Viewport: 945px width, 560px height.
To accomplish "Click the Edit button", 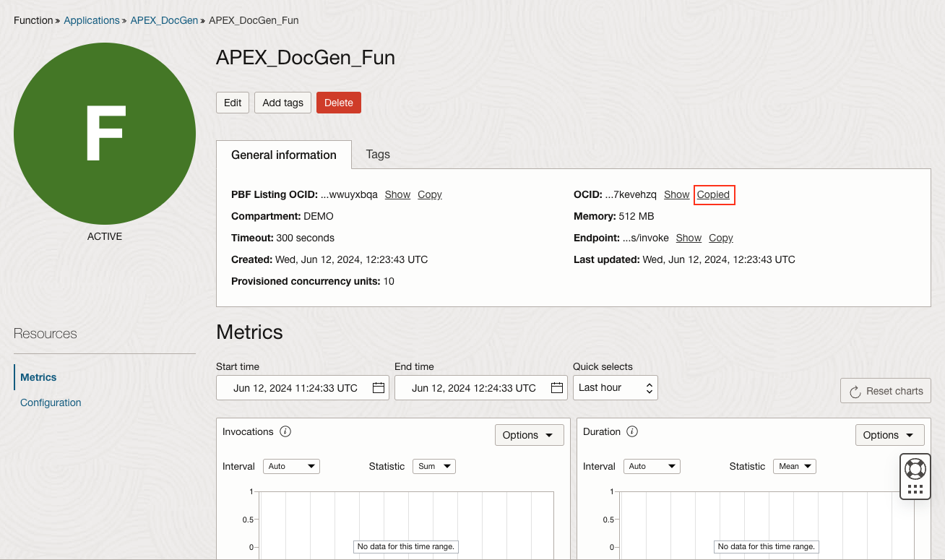I will [233, 103].
